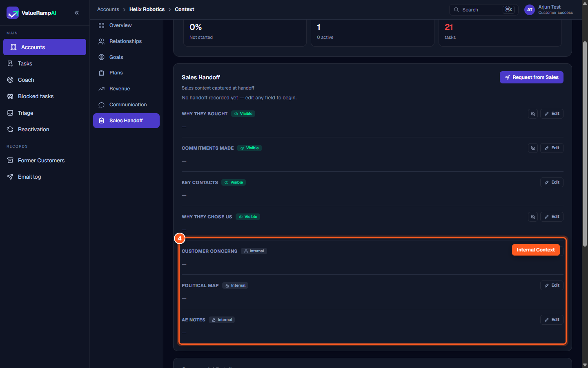Screen dimensions: 588x368
Task: Edit the Commitments Made field
Action: [552, 148]
